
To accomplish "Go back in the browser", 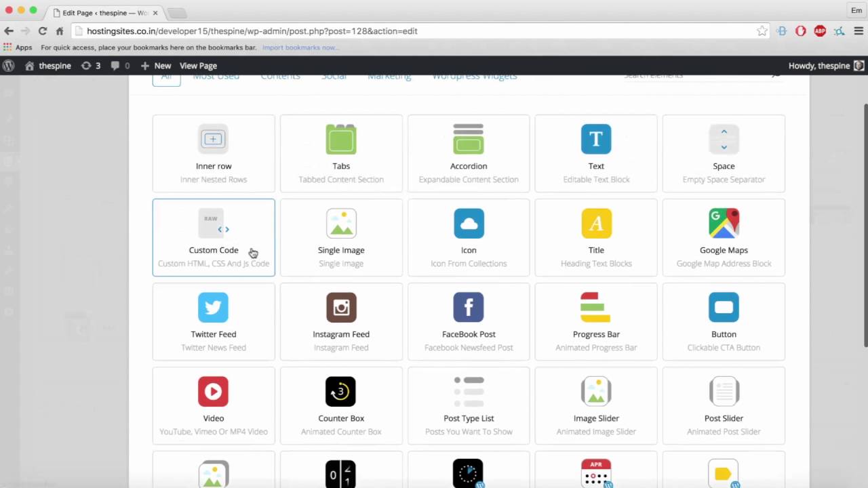I will point(9,31).
